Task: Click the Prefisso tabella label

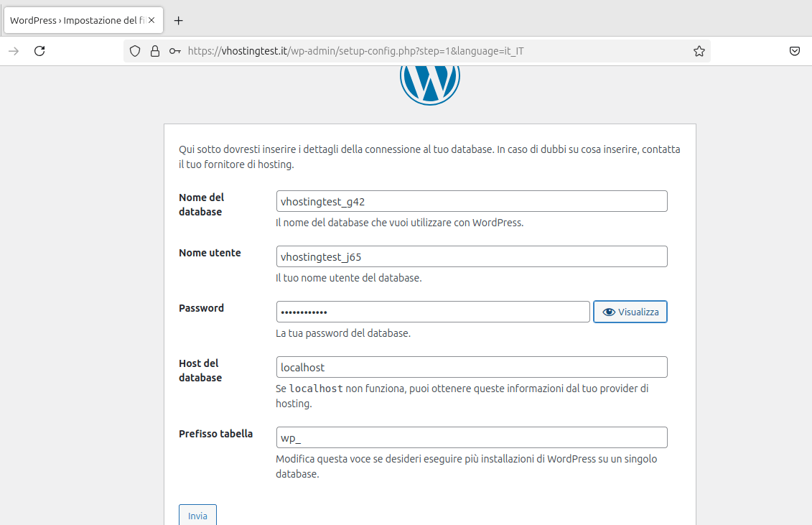Action: click(x=215, y=434)
